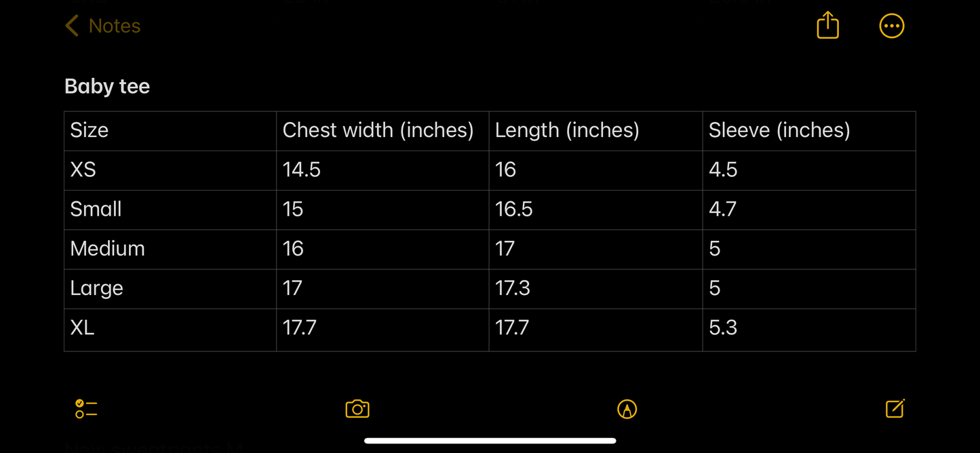Create a new note with compose icon
Image resolution: width=980 pixels, height=453 pixels.
895,408
